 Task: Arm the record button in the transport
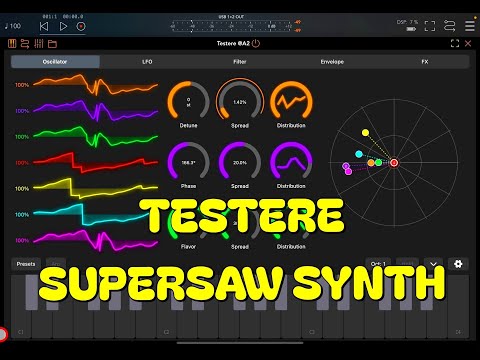(81, 26)
